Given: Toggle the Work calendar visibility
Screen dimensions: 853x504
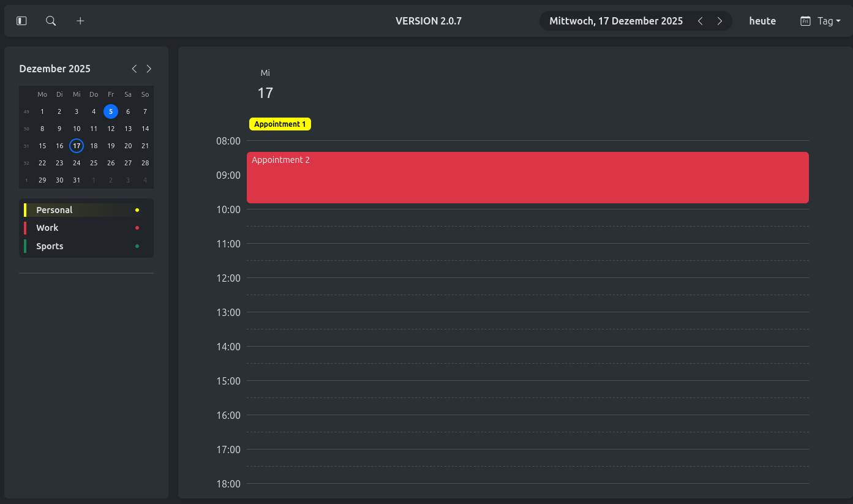Looking at the screenshot, I should point(47,228).
